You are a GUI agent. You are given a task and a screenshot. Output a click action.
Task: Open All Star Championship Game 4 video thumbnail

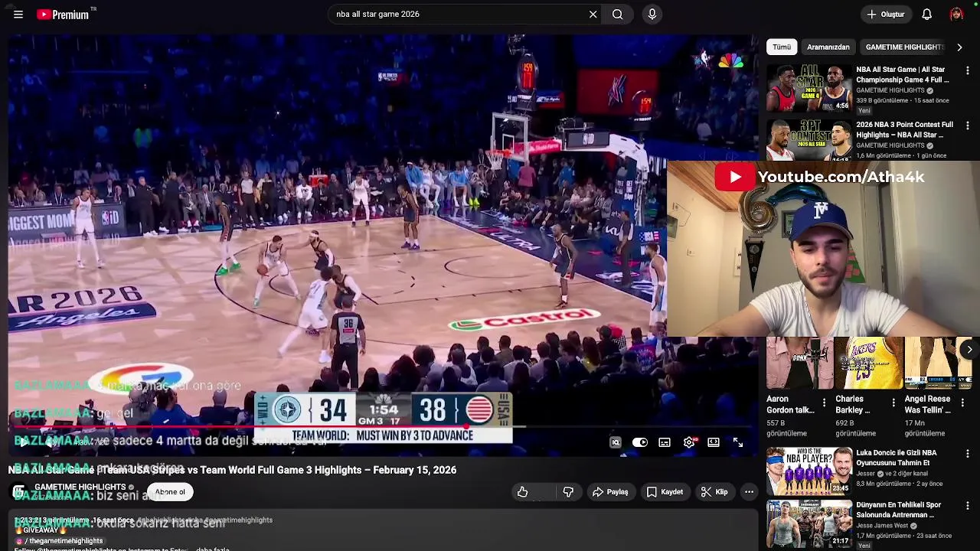809,88
